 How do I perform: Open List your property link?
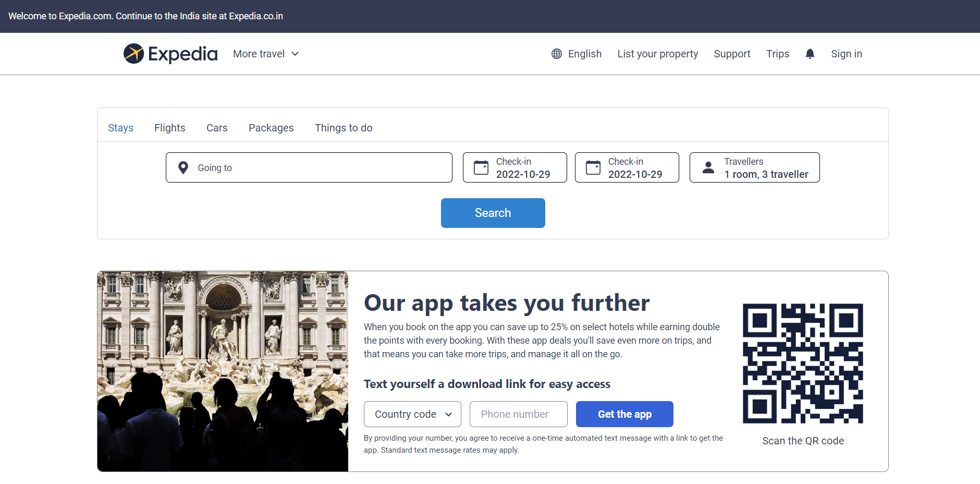coord(657,54)
